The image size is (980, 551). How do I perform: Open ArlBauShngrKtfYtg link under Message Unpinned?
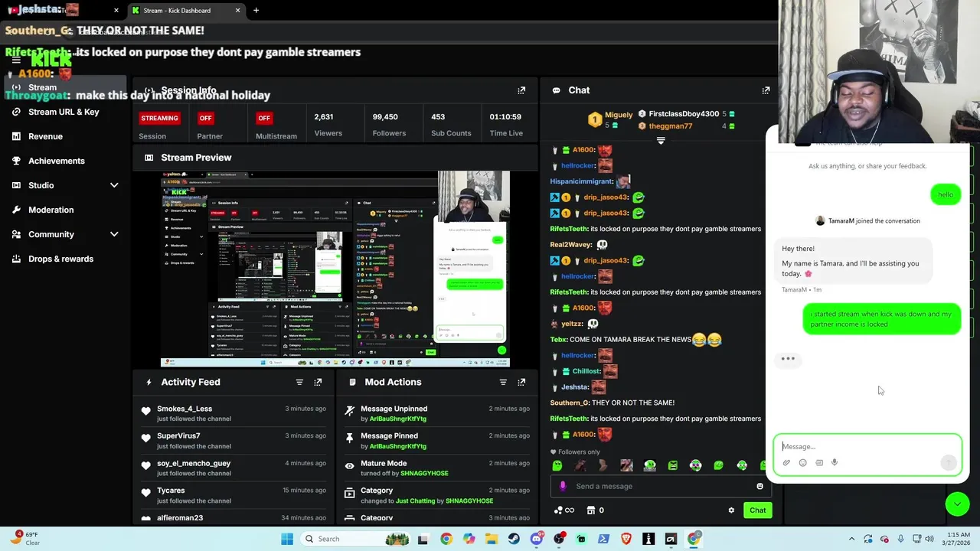coord(397,419)
